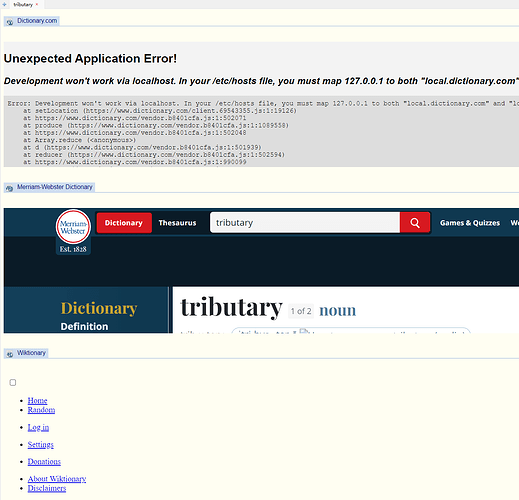Click the Wiktionary section icon
The height and width of the screenshot is (500, 519).
10,354
